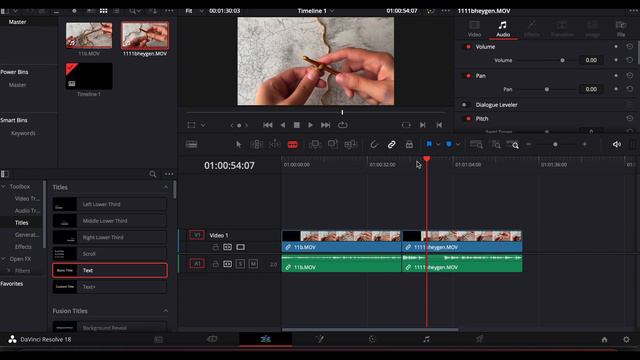This screenshot has width=640, height=360.
Task: Open the Inspector File tab
Action: [621, 29]
